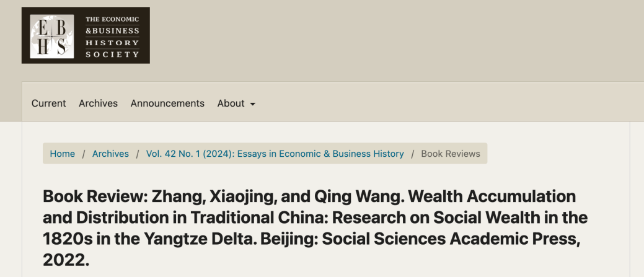Expand the caret arrow beside About
The width and height of the screenshot is (644, 277).
253,104
